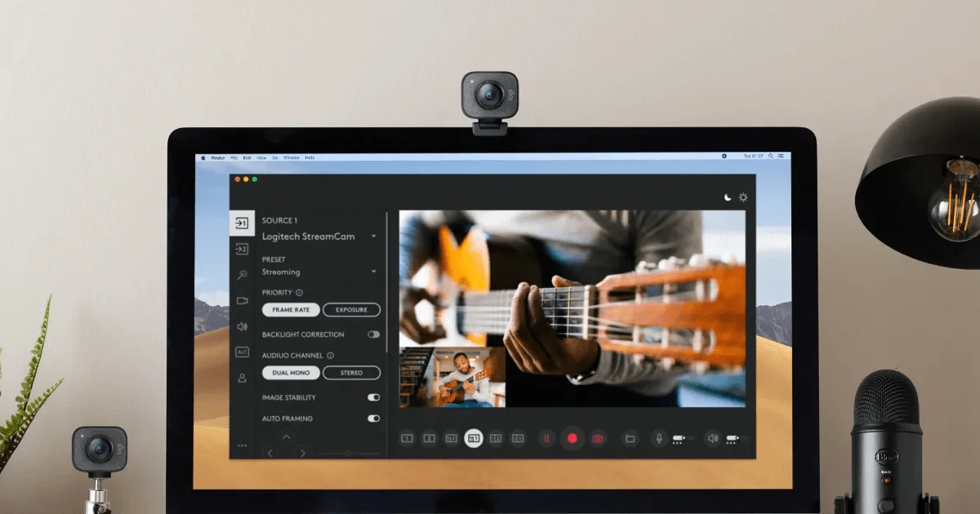Start recording with the red record button
This screenshot has height=514, width=980.
click(572, 438)
